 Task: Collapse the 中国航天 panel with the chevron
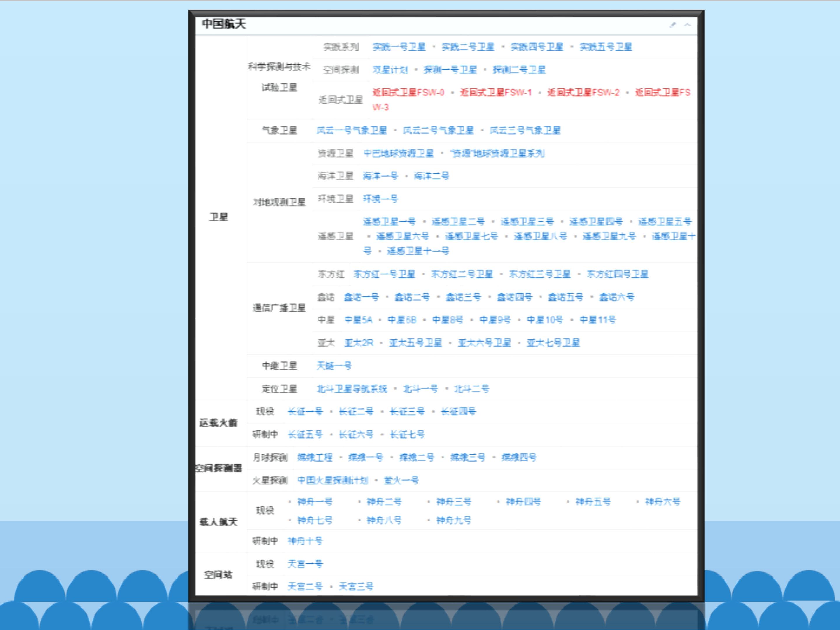687,25
